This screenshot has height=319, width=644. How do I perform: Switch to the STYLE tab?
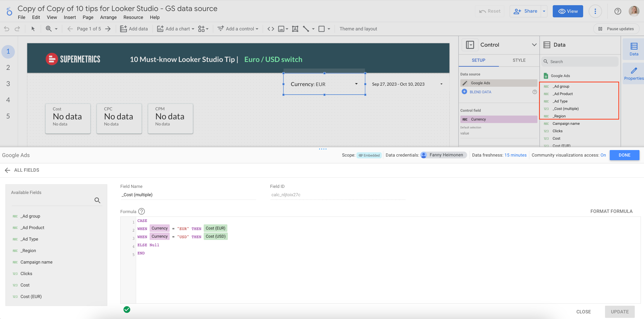[x=519, y=60]
